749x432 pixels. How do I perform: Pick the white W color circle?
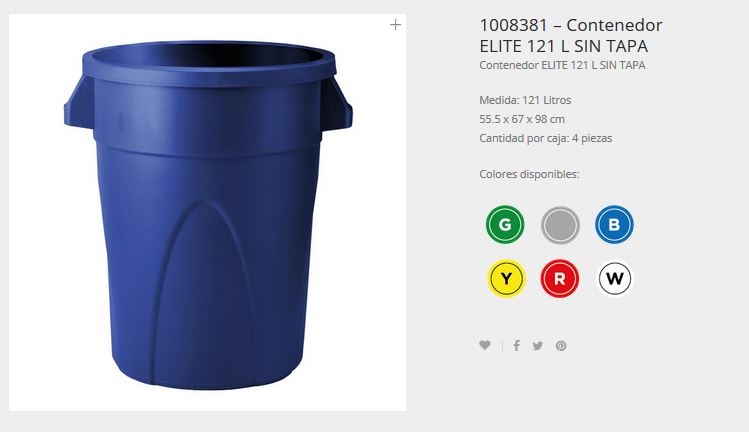[615, 278]
